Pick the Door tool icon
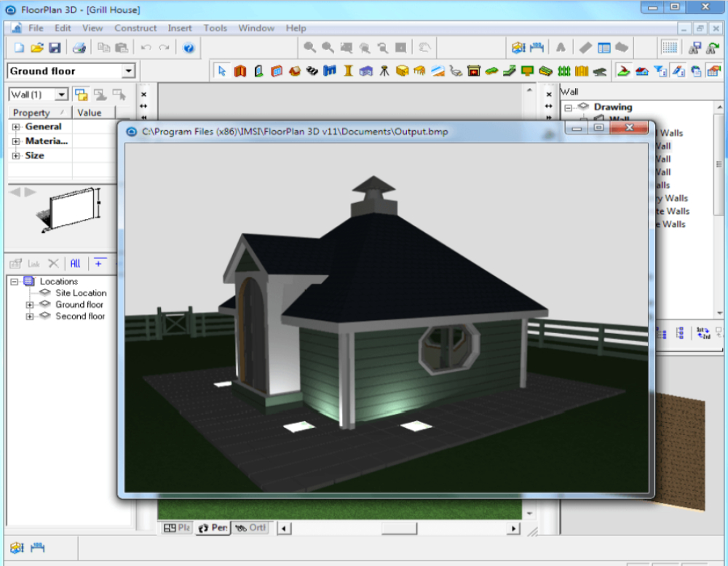Viewport: 728px width, 566px height. 258,71
